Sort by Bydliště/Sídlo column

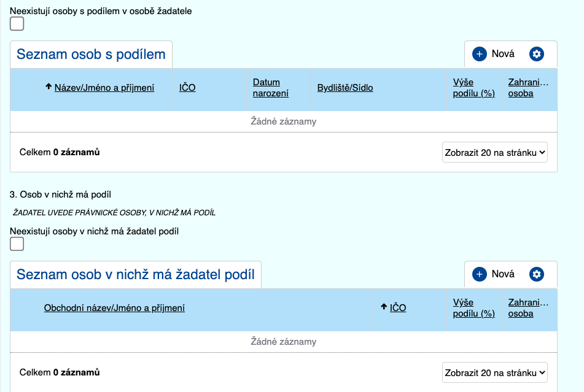pyautogui.click(x=345, y=88)
